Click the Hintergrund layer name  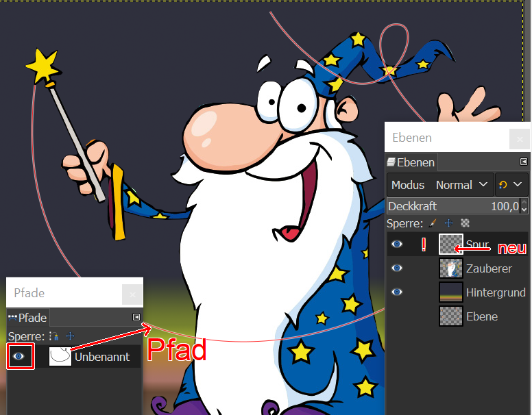[x=496, y=292]
